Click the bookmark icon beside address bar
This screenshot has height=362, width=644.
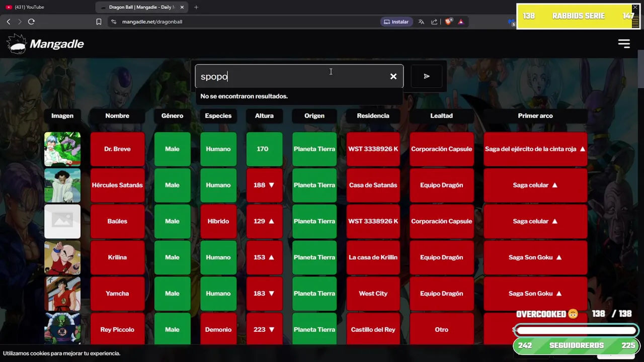(99, 22)
